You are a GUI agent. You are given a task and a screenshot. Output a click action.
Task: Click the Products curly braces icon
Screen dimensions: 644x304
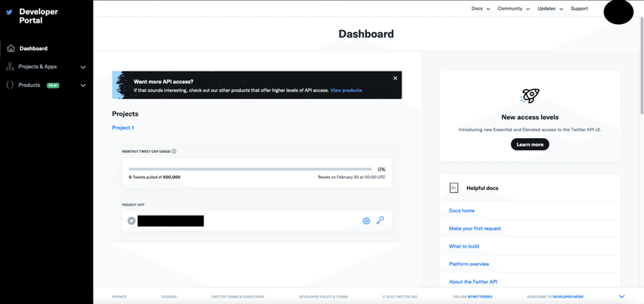(10, 85)
